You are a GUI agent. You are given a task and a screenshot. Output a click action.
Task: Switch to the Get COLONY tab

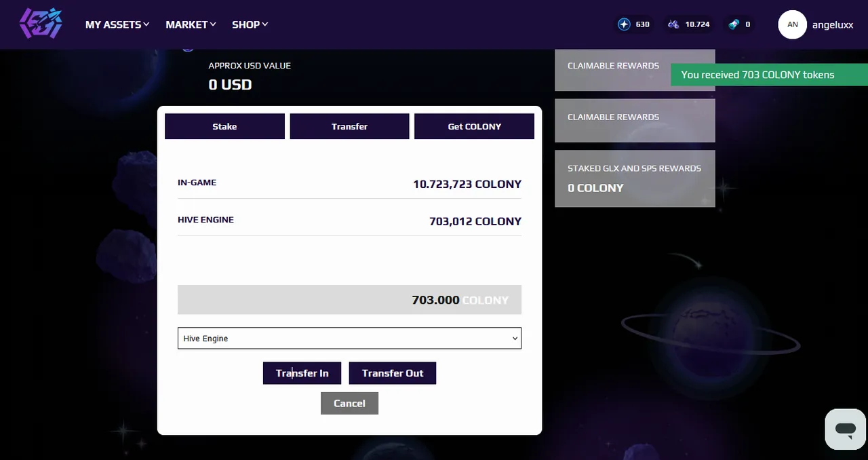474,126
